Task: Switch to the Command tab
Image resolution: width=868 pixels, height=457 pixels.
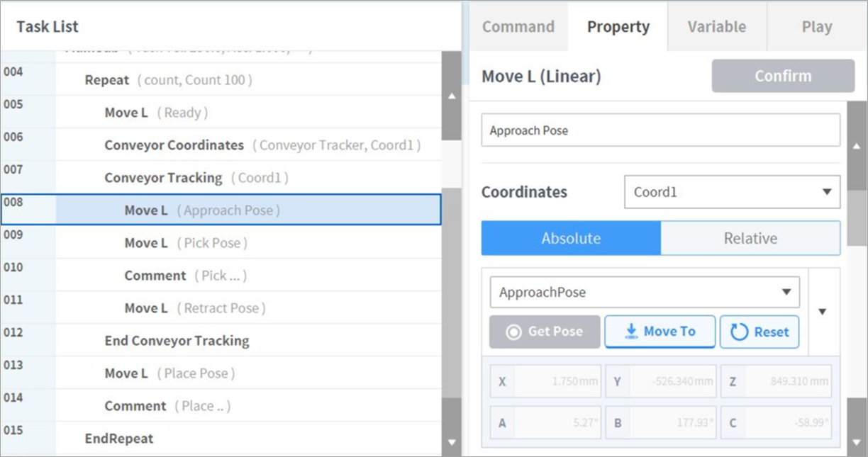Action: pyautogui.click(x=518, y=27)
